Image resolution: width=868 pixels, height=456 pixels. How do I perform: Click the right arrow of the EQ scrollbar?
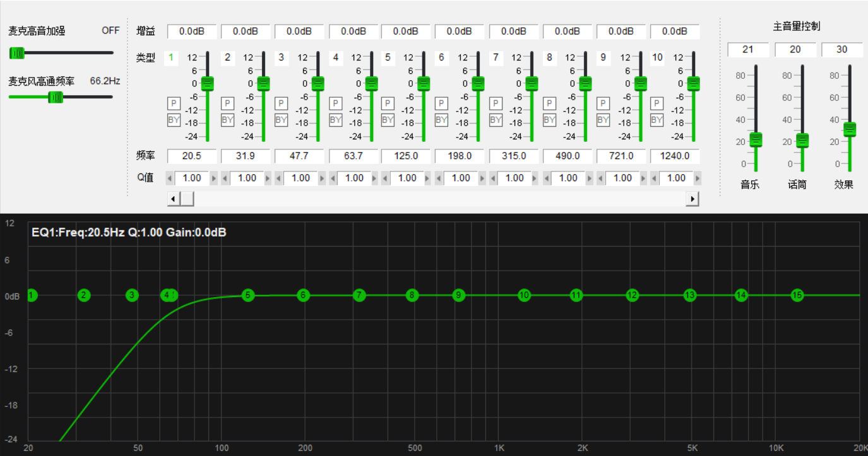pyautogui.click(x=693, y=199)
